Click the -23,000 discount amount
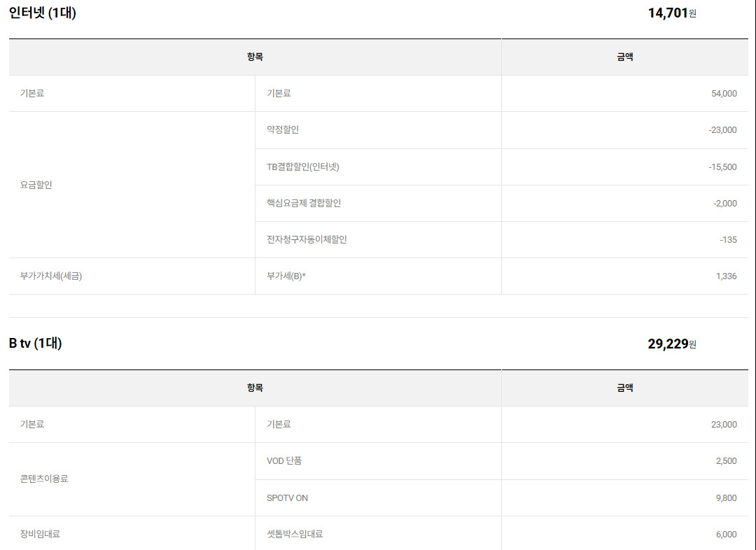 pos(722,130)
